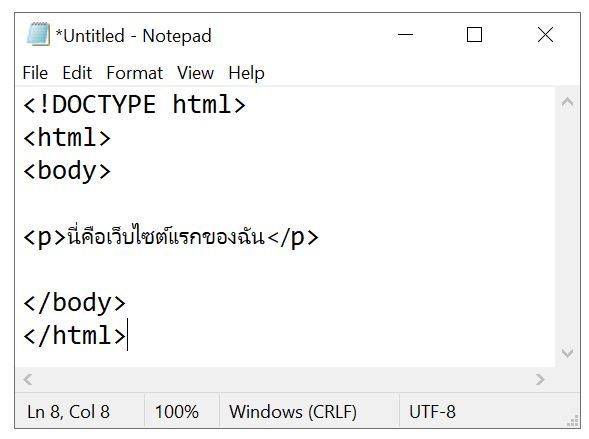
Task: Open the Edit menu
Action: 77,73
